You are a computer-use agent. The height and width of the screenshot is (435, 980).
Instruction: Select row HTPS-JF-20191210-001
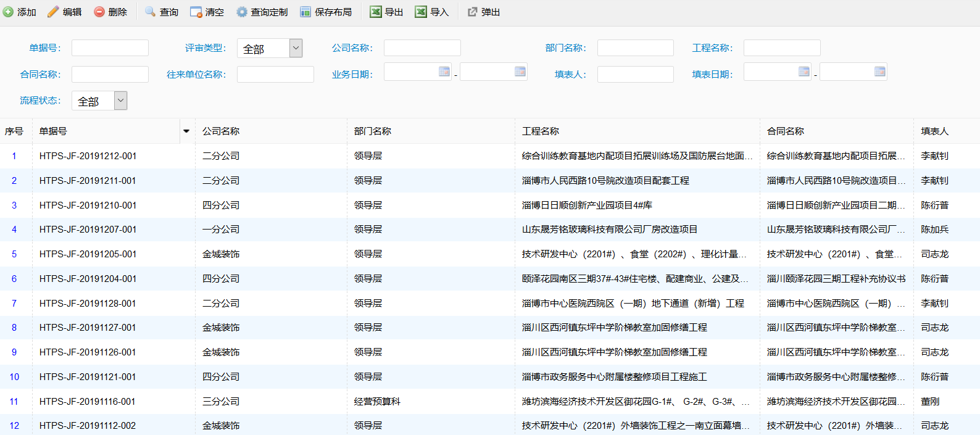pos(490,205)
